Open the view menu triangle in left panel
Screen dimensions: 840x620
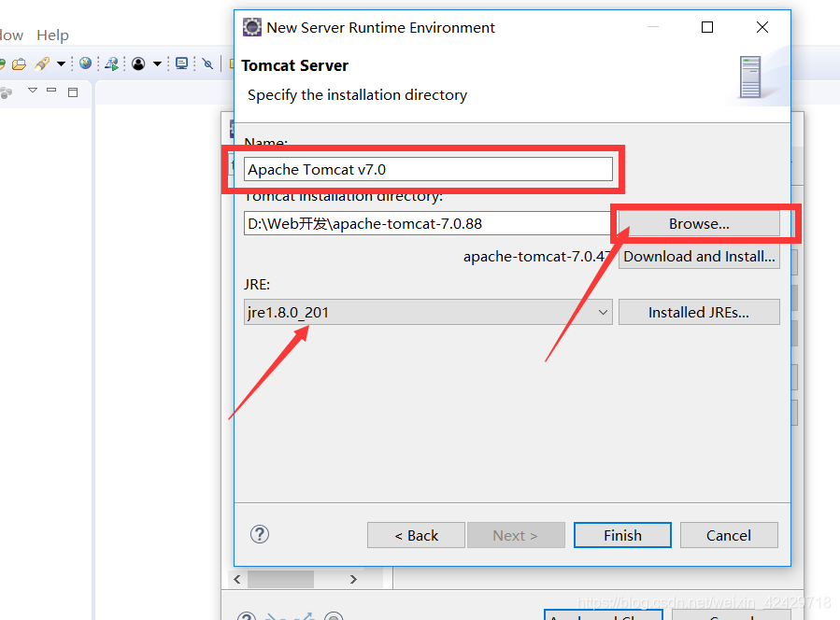(33, 91)
